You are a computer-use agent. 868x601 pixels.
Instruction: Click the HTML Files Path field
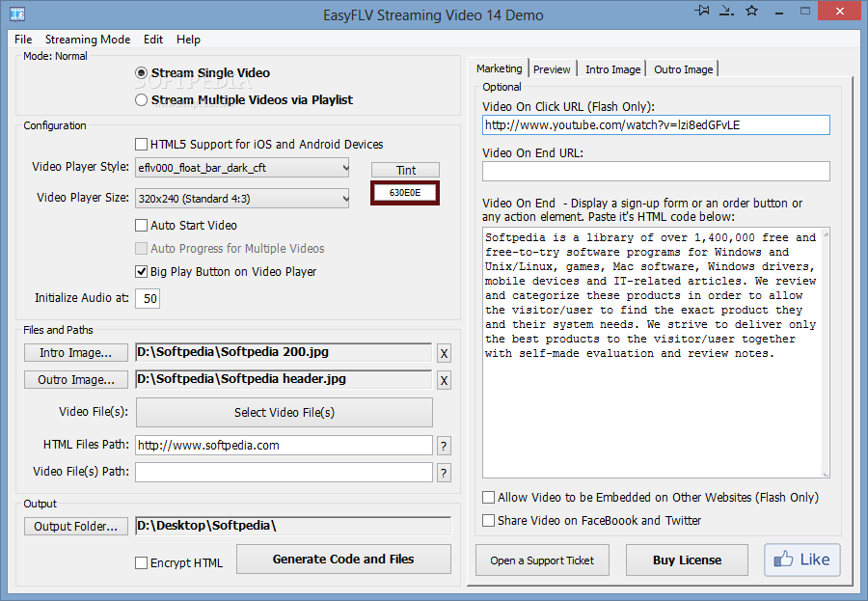tap(284, 446)
